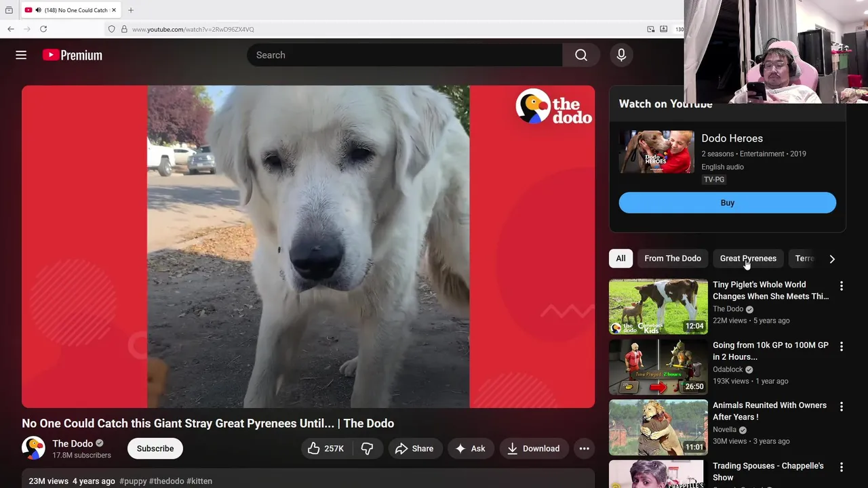Open the YouTube guide hamburger menu
The width and height of the screenshot is (868, 488).
pos(21,55)
